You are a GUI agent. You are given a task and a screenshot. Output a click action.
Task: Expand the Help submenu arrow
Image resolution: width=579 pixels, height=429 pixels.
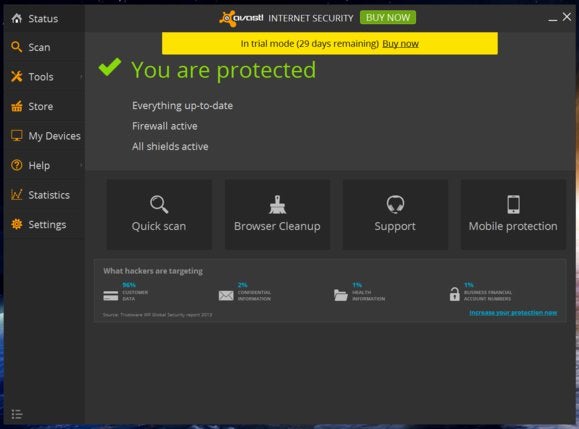(x=81, y=165)
